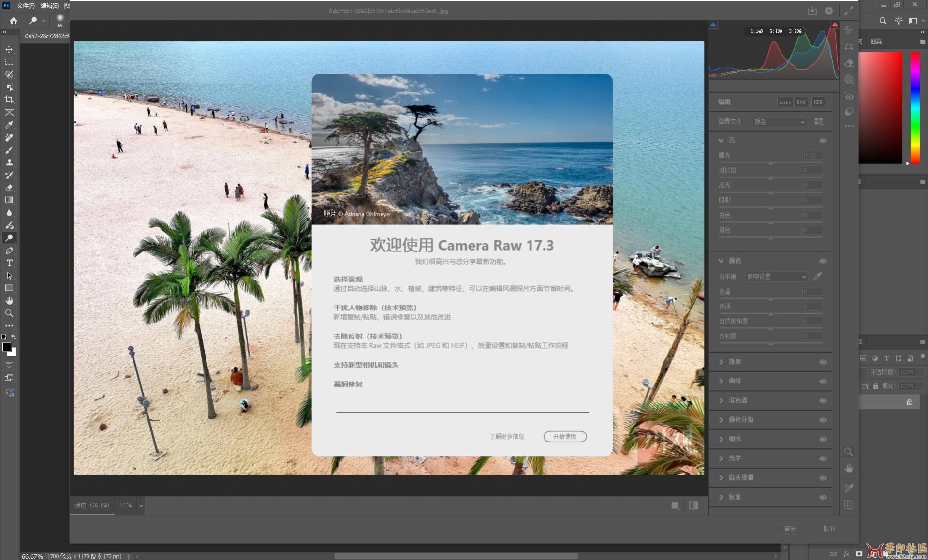The height and width of the screenshot is (560, 928).
Task: Open the 了解更多信息 link
Action: [x=507, y=436]
